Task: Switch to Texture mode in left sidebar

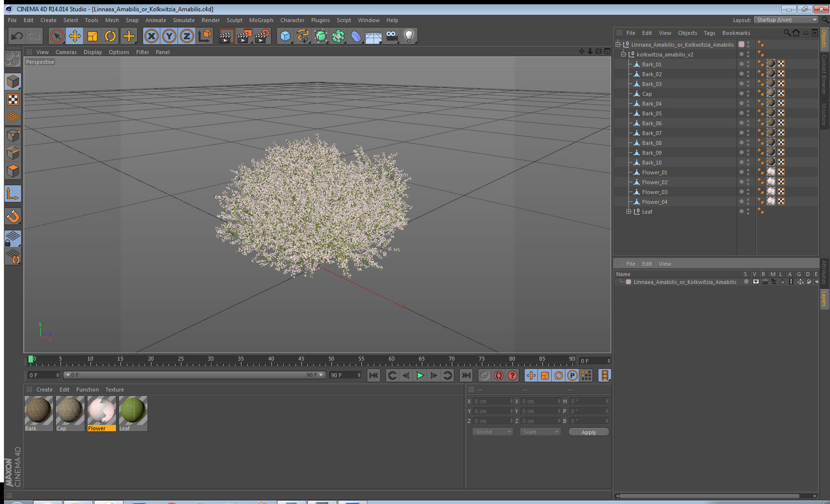Action: point(13,100)
